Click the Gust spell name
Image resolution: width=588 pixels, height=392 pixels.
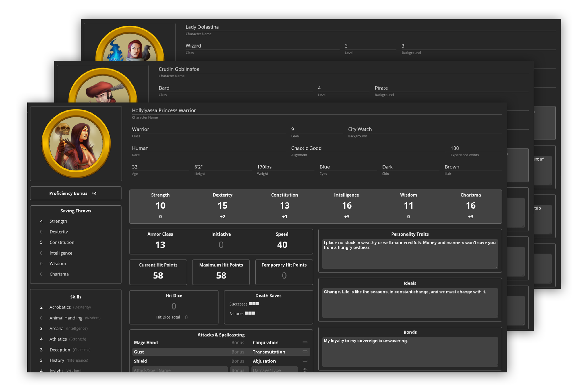point(139,352)
